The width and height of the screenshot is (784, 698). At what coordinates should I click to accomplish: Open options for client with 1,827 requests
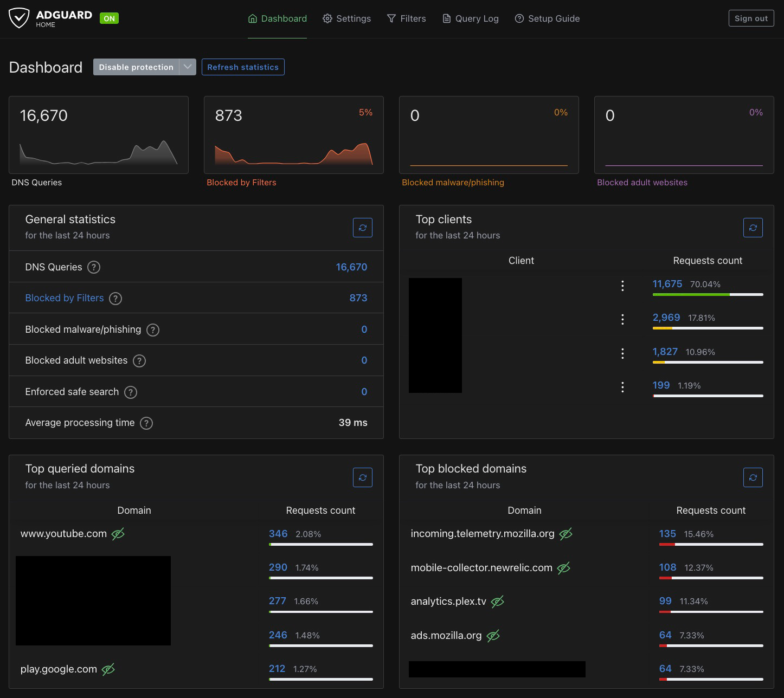(x=622, y=353)
